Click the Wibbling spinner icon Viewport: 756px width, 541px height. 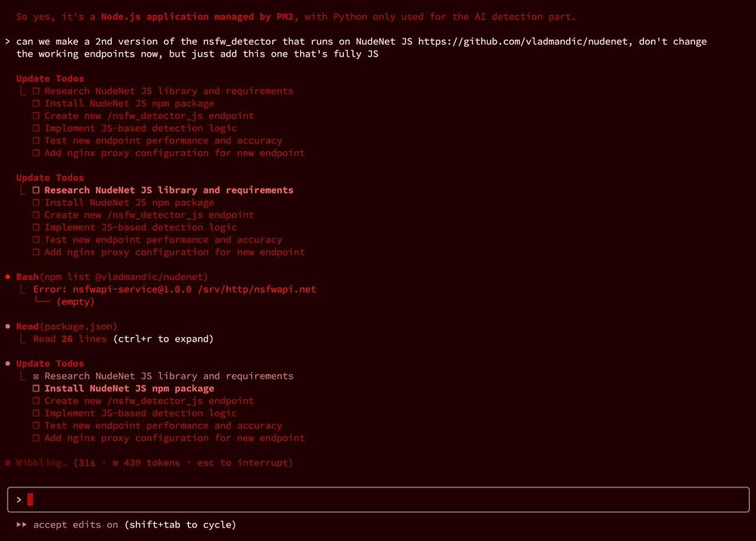[8, 463]
